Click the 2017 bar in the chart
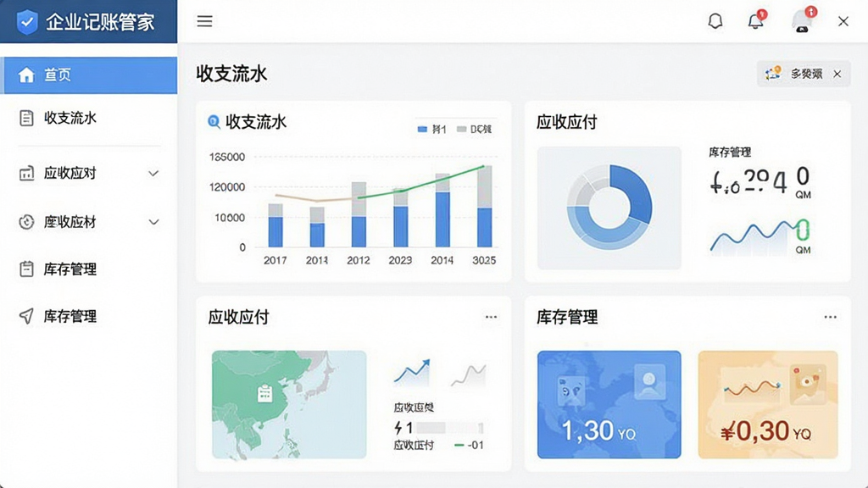This screenshot has height=488, width=868. pos(275,225)
